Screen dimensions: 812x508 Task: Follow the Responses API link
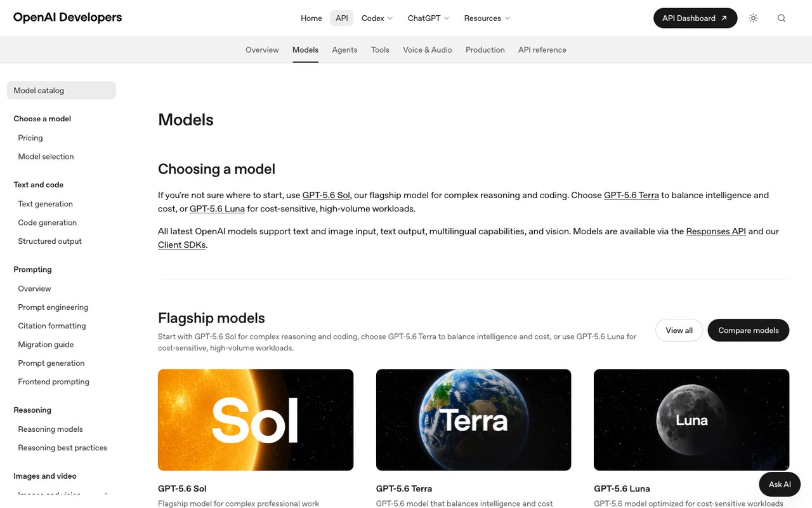tap(716, 231)
